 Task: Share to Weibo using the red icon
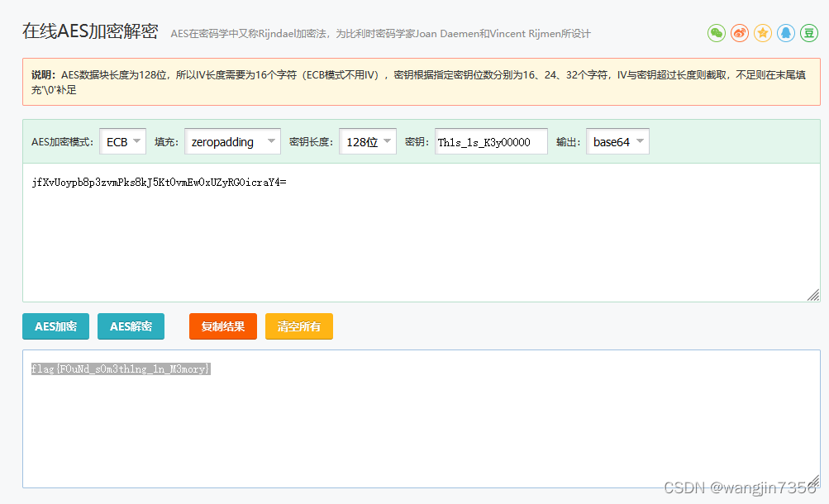(x=739, y=33)
